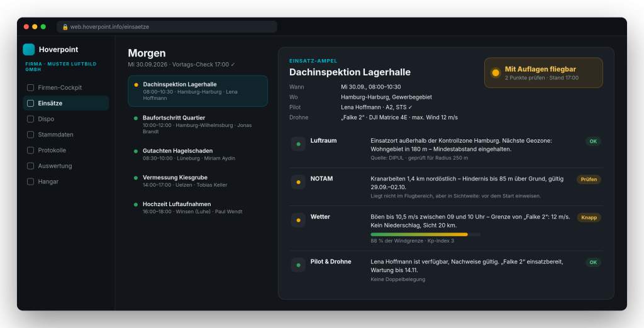Click the 2 Punkte prüfen · Stand 17:00 subtitle
The image size is (644, 328).
click(541, 77)
